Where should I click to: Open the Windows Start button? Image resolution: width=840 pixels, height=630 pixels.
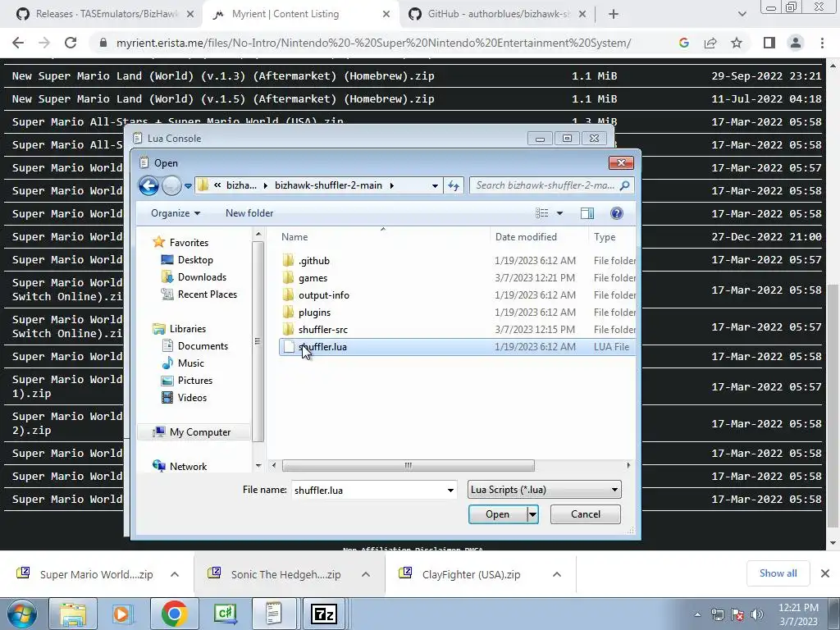21,614
